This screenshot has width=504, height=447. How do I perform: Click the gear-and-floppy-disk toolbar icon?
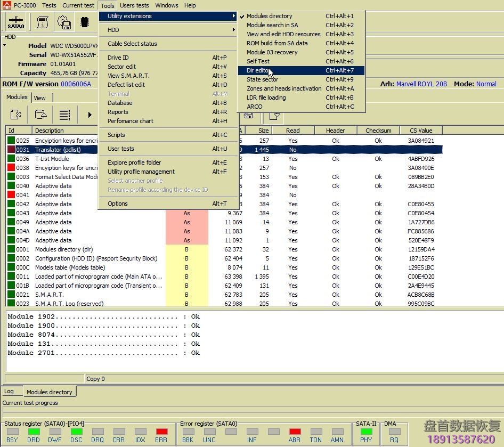click(63, 22)
